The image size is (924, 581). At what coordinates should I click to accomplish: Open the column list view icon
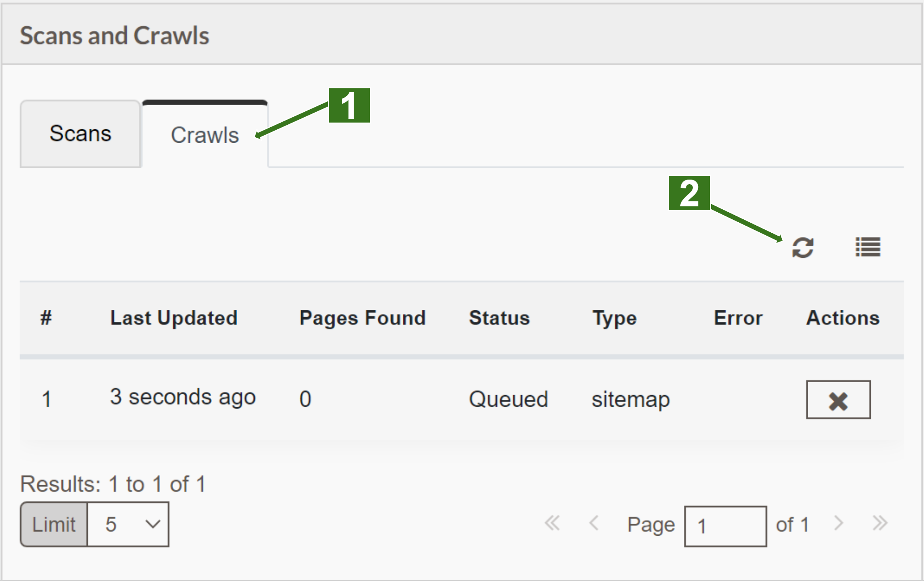(868, 247)
